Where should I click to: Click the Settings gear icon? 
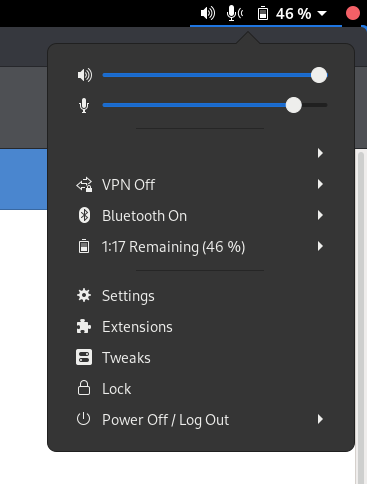84,295
